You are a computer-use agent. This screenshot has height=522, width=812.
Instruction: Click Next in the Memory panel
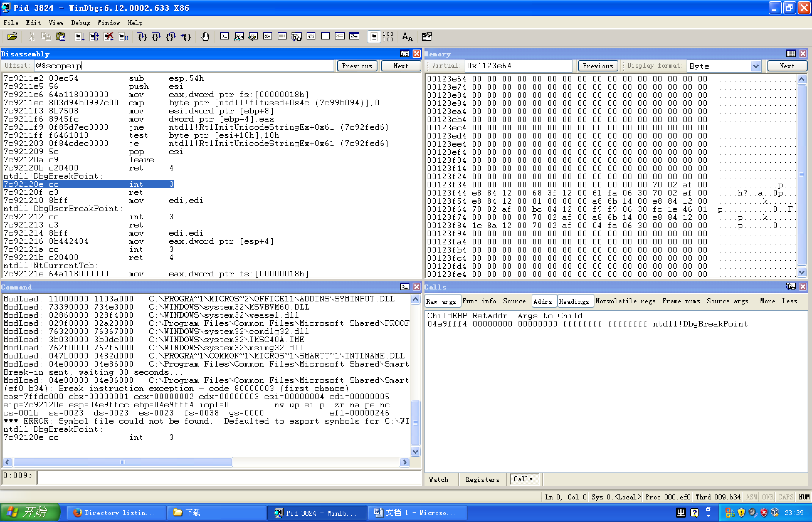point(787,66)
